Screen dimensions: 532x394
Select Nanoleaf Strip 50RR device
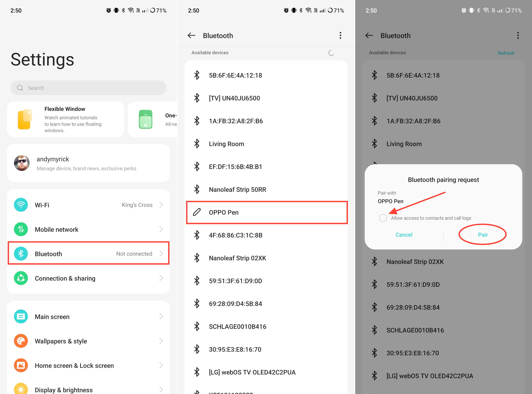[x=266, y=190]
